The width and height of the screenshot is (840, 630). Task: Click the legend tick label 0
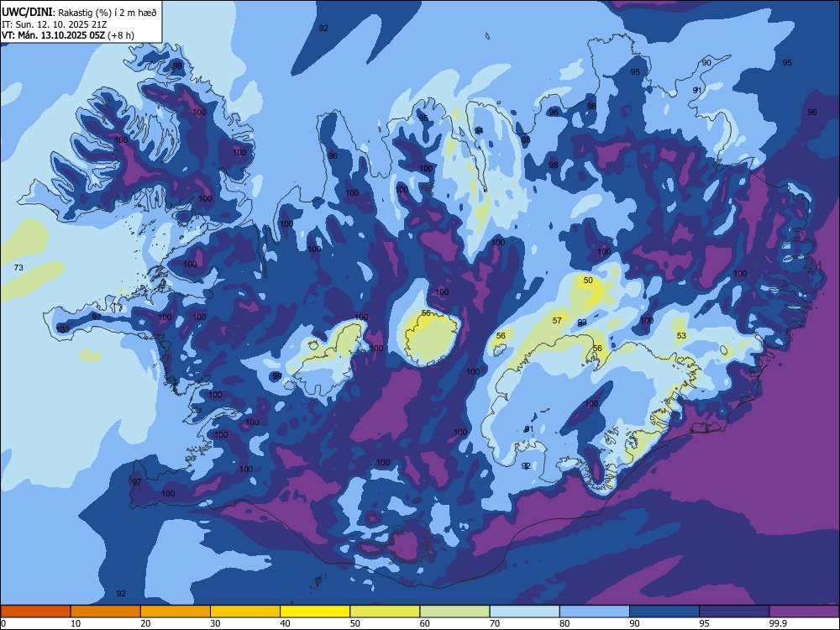click(x=3, y=623)
